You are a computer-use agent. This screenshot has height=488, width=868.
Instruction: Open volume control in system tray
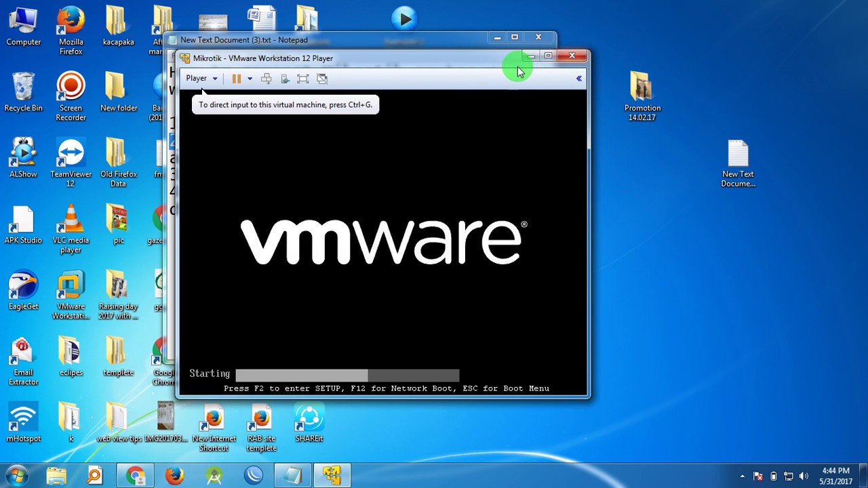(x=804, y=476)
